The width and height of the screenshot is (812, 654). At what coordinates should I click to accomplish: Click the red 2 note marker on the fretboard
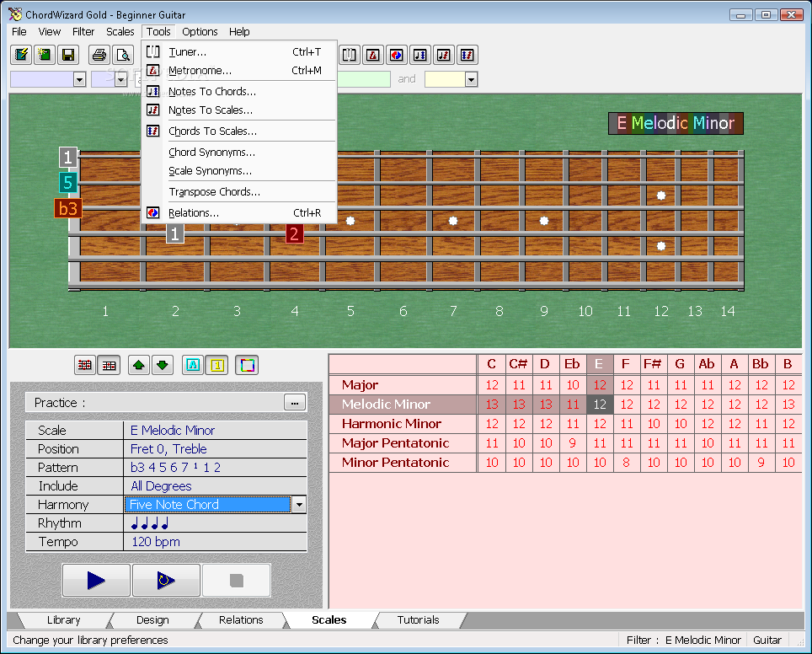click(294, 233)
